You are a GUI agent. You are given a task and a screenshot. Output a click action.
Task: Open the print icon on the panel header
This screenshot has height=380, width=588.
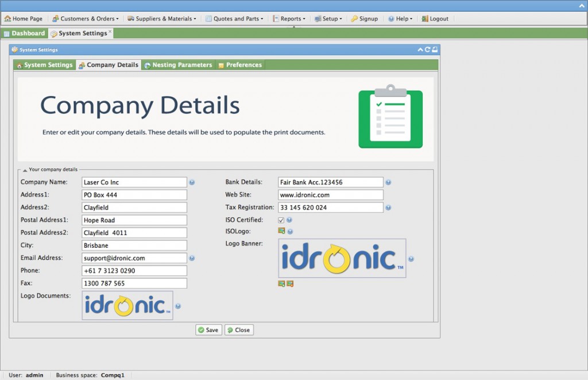click(x=435, y=50)
